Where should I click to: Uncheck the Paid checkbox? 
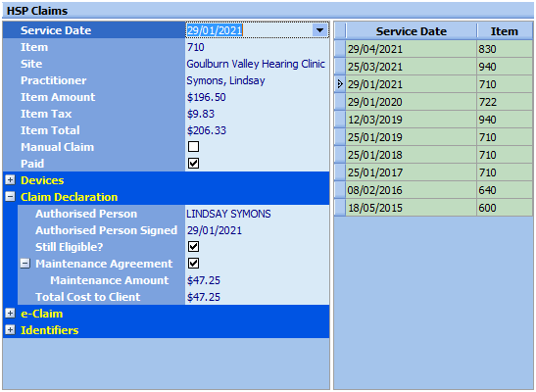[x=193, y=164]
